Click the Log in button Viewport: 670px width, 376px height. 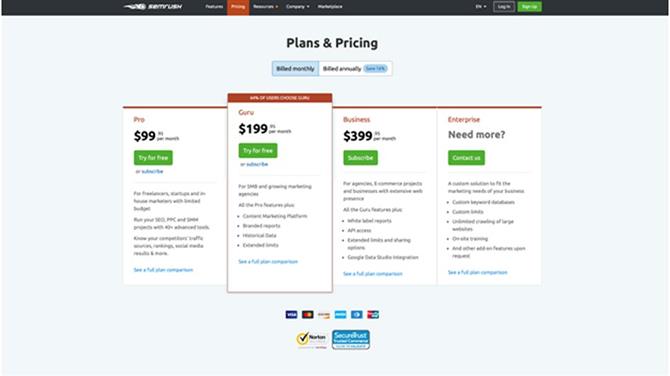click(x=504, y=6)
